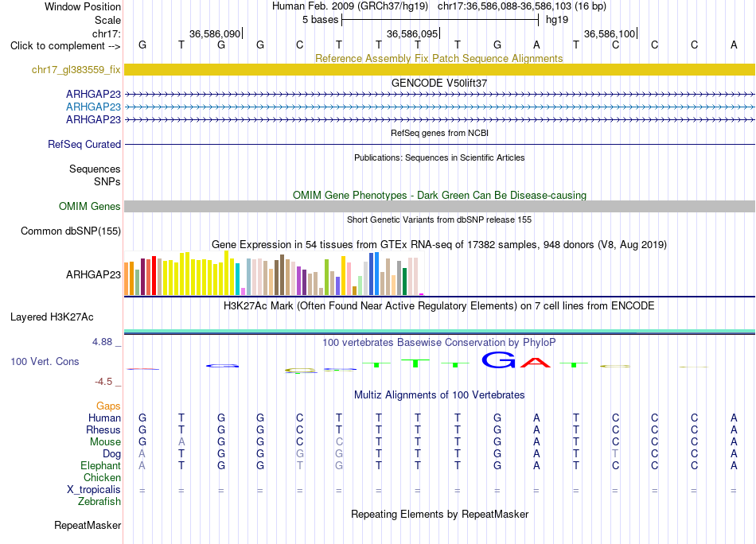Click the Gaps row label
The width and height of the screenshot is (756, 544).
click(108, 406)
